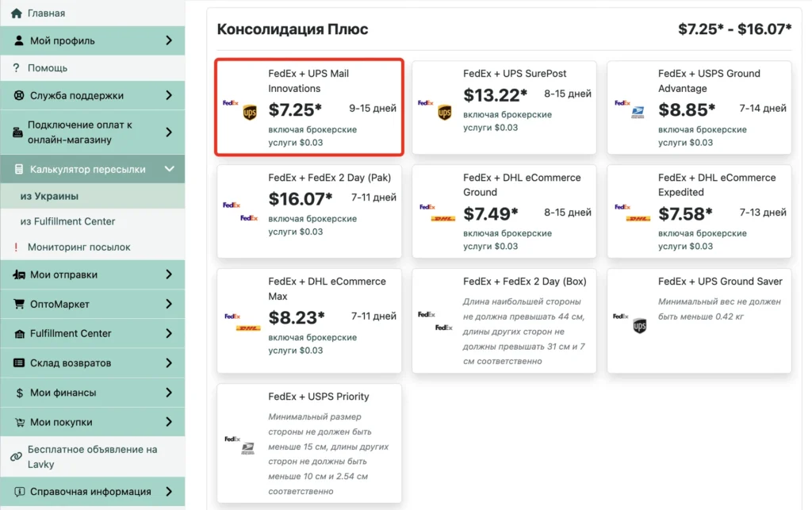Image resolution: width=812 pixels, height=510 pixels.
Task: Expand Справочная информация with its chevron
Action: point(169,491)
